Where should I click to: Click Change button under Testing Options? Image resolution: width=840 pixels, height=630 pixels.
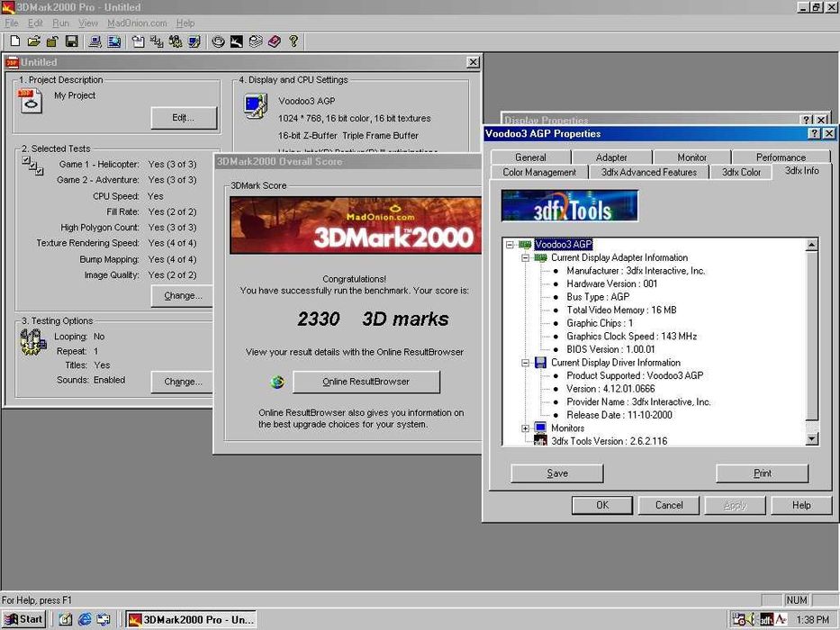pos(182,382)
